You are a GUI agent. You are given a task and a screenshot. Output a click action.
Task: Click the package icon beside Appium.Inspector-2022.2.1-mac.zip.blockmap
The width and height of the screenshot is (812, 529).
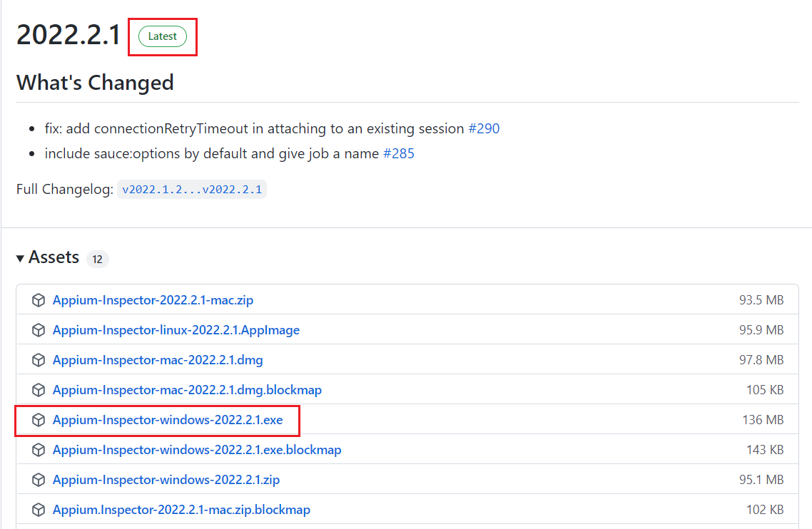point(39,510)
